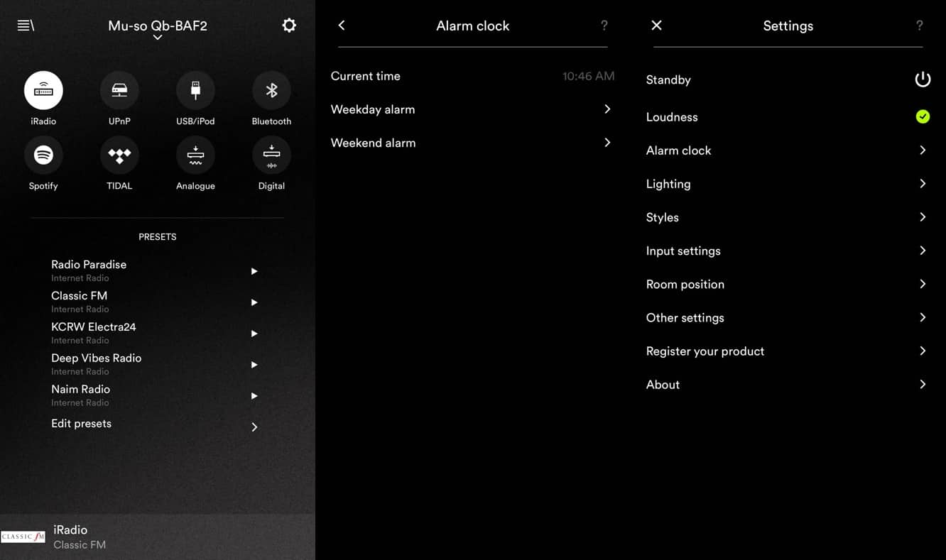The height and width of the screenshot is (560, 946).
Task: Go back from Alarm clock screen
Action: tap(342, 26)
